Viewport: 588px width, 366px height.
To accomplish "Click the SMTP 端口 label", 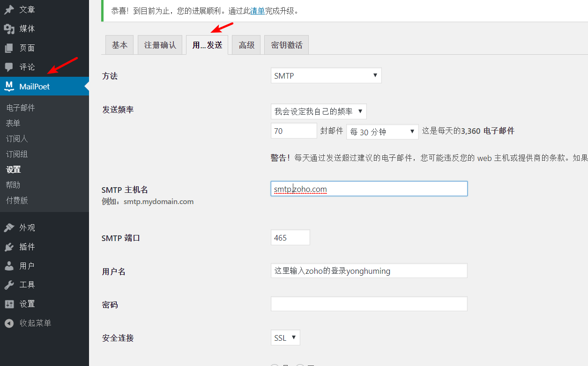I will tap(121, 238).
